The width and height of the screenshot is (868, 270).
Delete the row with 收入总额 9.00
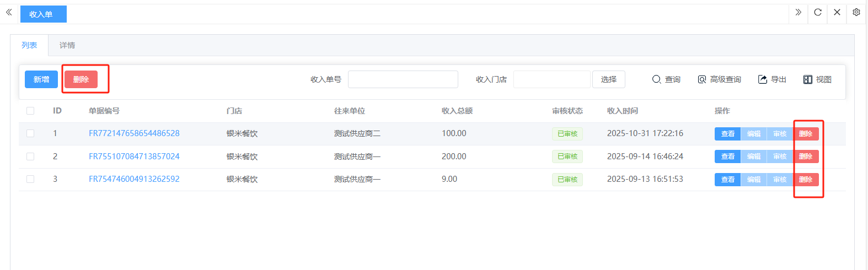click(x=806, y=180)
